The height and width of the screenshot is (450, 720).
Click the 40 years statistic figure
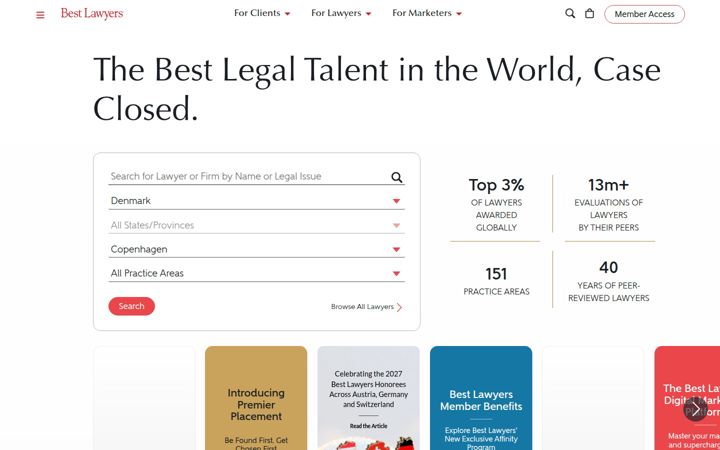[x=608, y=267]
